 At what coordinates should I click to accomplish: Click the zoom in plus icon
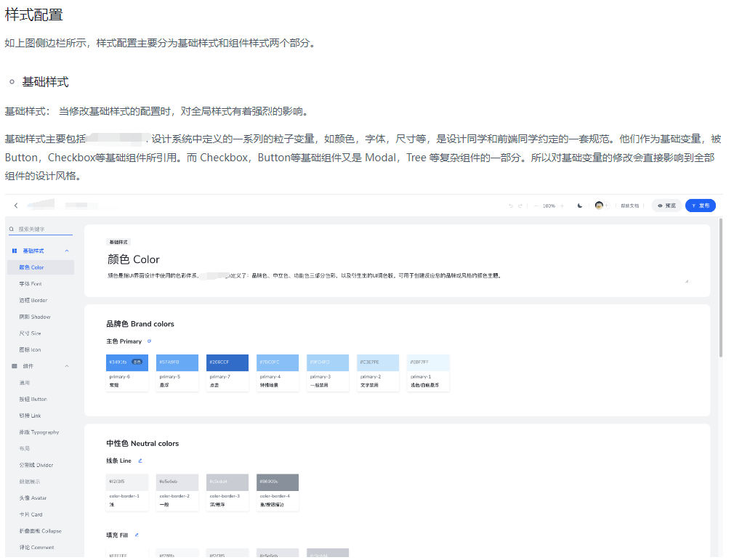(562, 206)
